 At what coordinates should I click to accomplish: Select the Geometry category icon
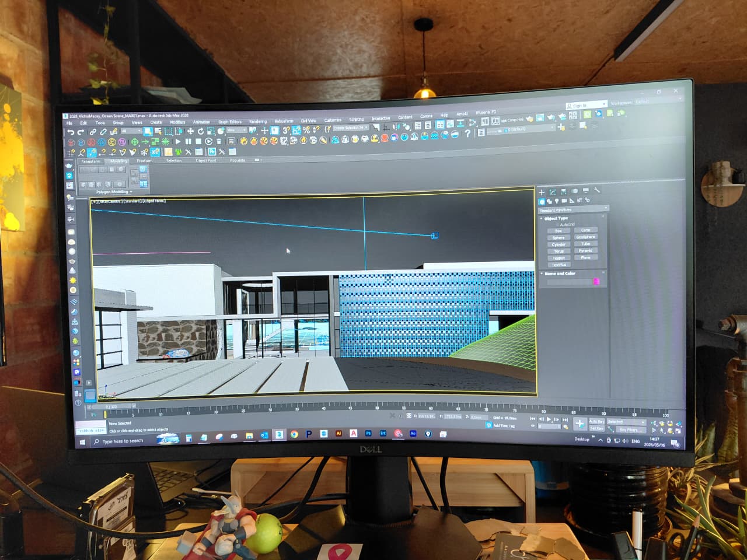pyautogui.click(x=542, y=201)
